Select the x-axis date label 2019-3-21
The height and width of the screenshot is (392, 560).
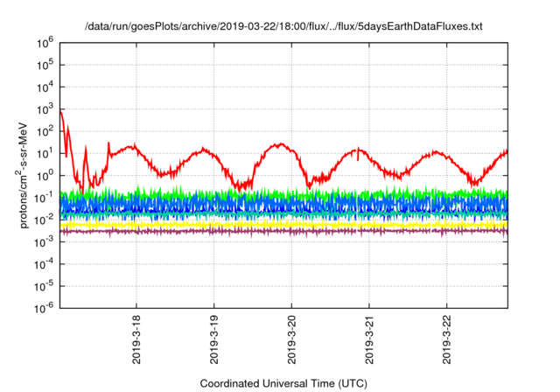tap(369, 339)
